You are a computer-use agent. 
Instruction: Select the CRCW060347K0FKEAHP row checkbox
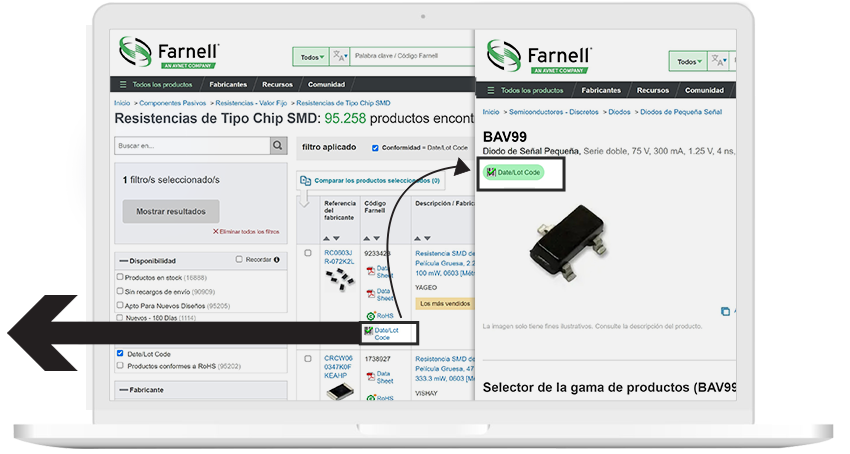click(x=308, y=359)
